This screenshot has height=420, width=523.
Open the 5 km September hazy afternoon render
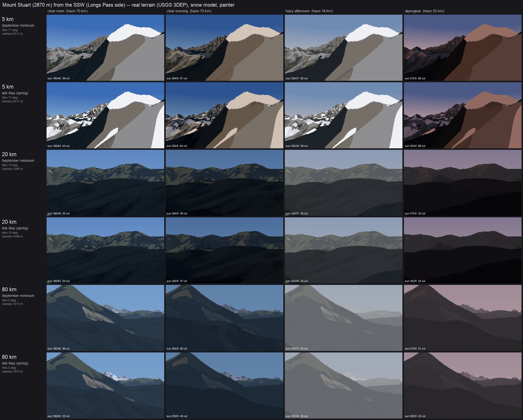[343, 48]
